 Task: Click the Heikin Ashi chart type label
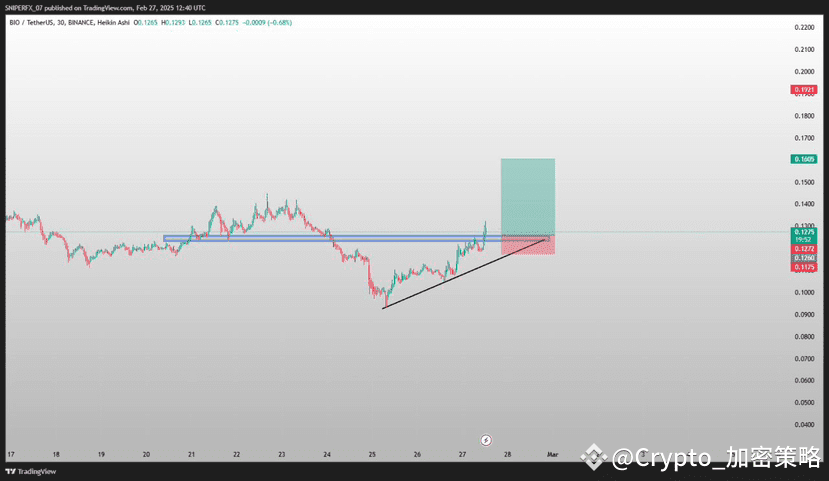(x=113, y=23)
